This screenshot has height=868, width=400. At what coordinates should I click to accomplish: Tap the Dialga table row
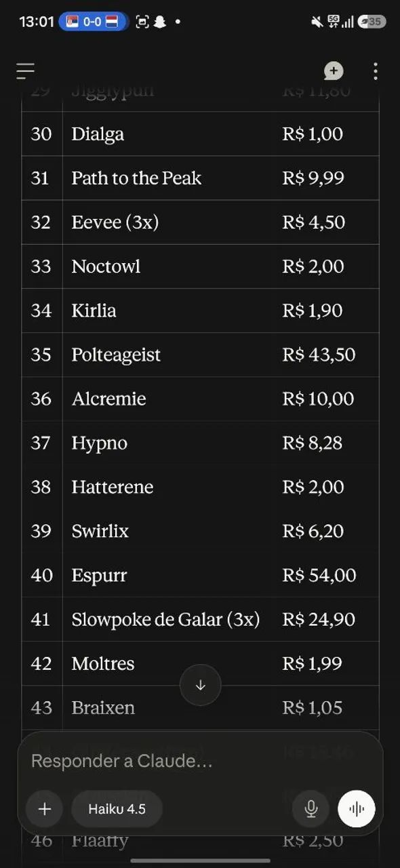[200, 134]
